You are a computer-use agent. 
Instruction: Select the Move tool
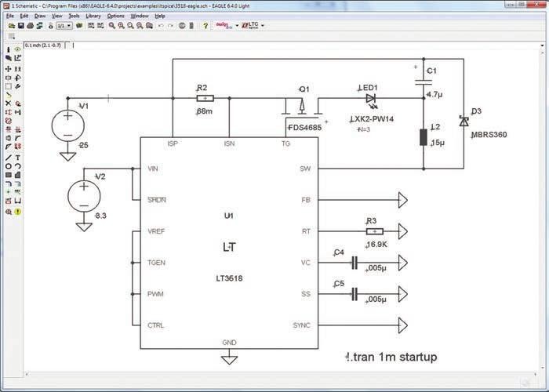(9, 69)
